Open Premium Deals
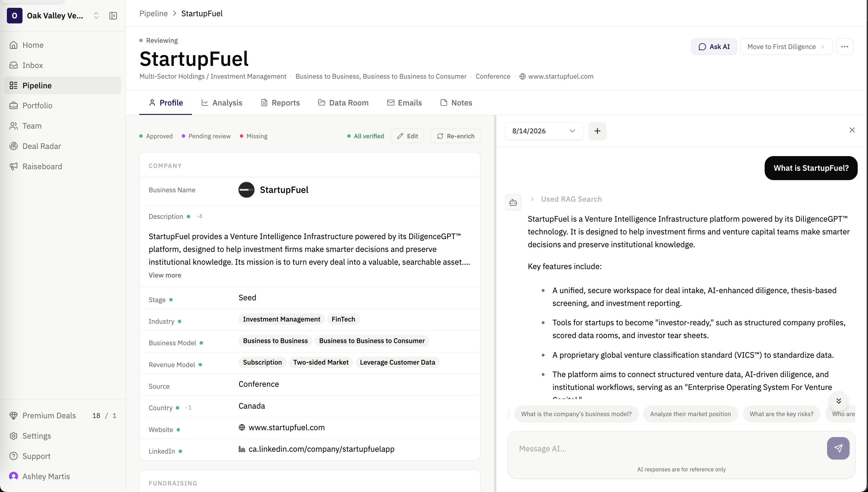Screen dimensions: 868x492 click(62, 416)
